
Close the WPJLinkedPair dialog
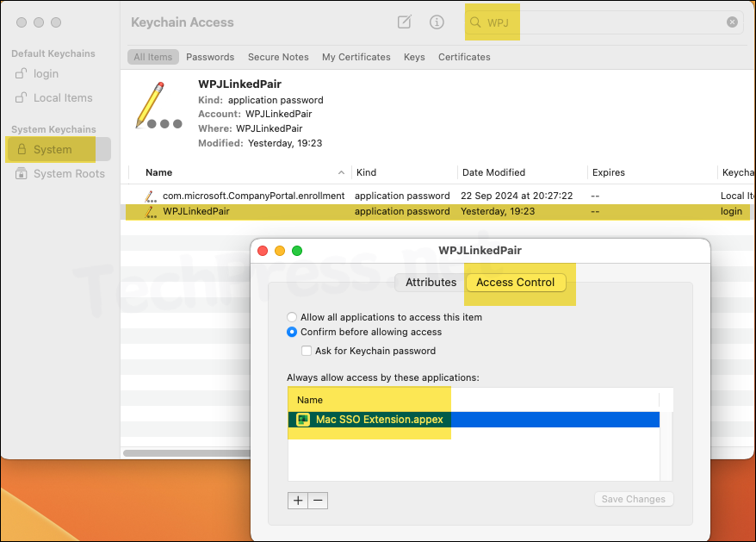[x=263, y=251]
